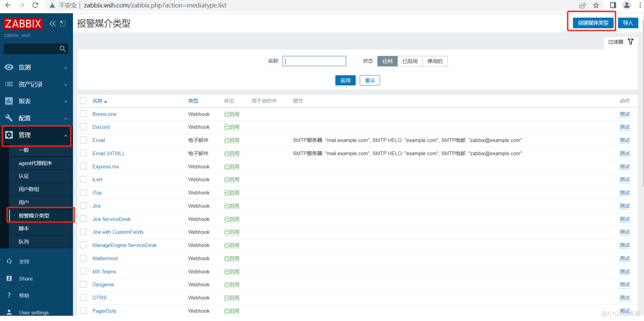Tick the select-all header checkbox
The width and height of the screenshot is (644, 321).
83,101
